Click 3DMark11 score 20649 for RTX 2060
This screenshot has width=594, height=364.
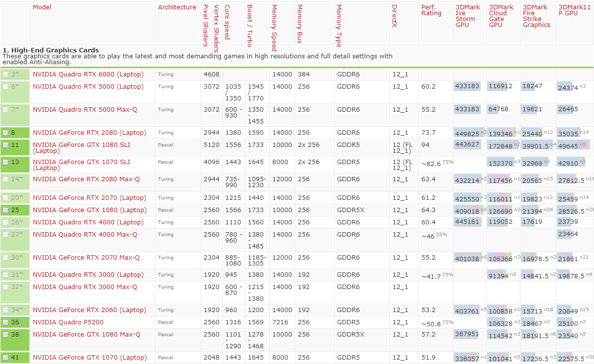click(x=568, y=311)
